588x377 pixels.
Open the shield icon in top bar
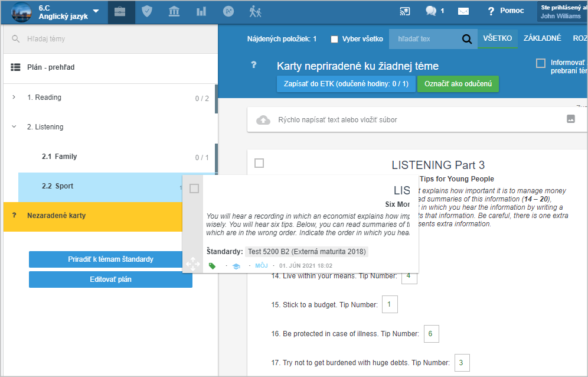tap(147, 12)
